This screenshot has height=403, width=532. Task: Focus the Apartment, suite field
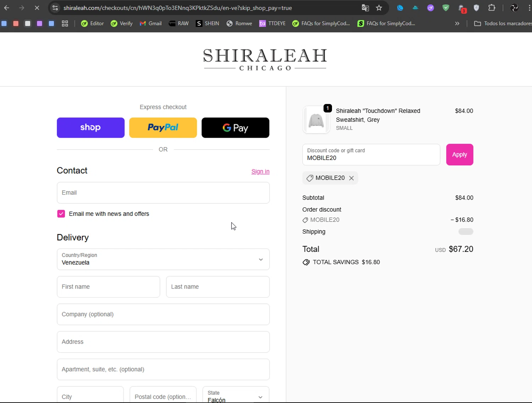(x=163, y=369)
